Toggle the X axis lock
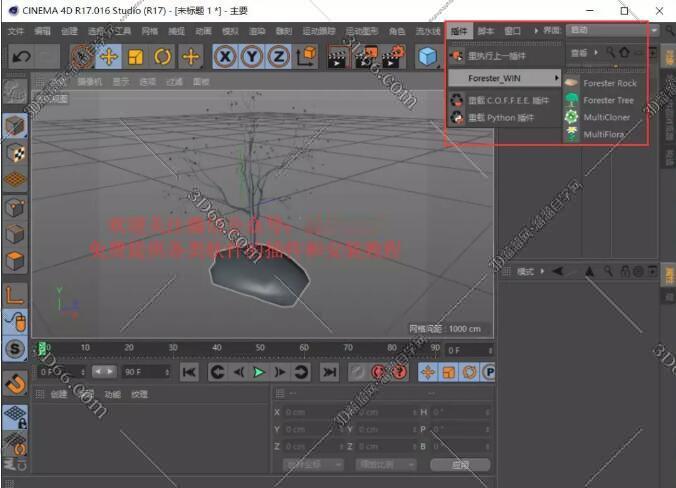The image size is (676, 488). pyautogui.click(x=225, y=56)
